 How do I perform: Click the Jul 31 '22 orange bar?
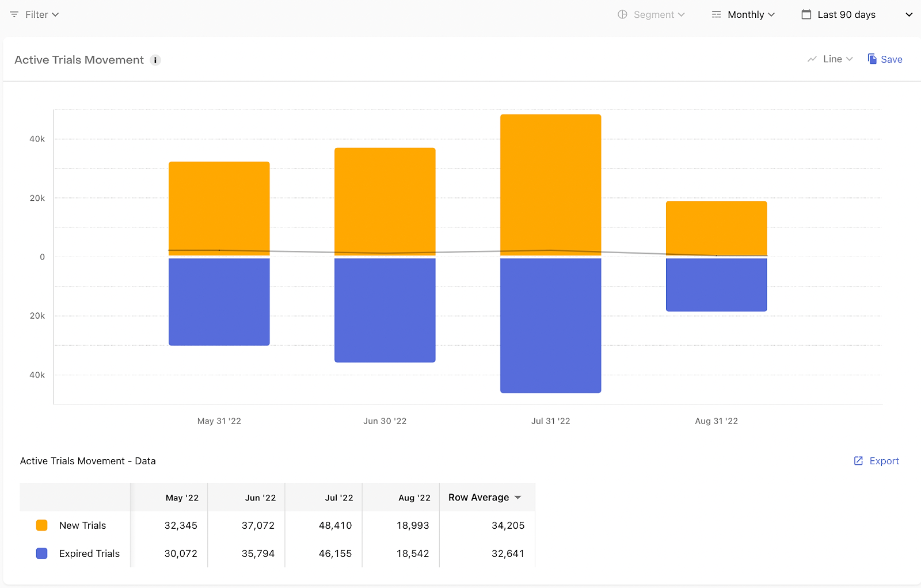click(x=551, y=185)
